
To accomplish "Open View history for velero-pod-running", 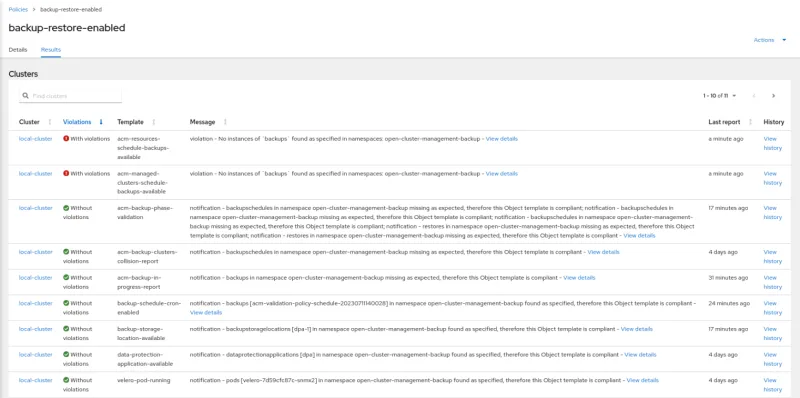I will pyautogui.click(x=772, y=385).
